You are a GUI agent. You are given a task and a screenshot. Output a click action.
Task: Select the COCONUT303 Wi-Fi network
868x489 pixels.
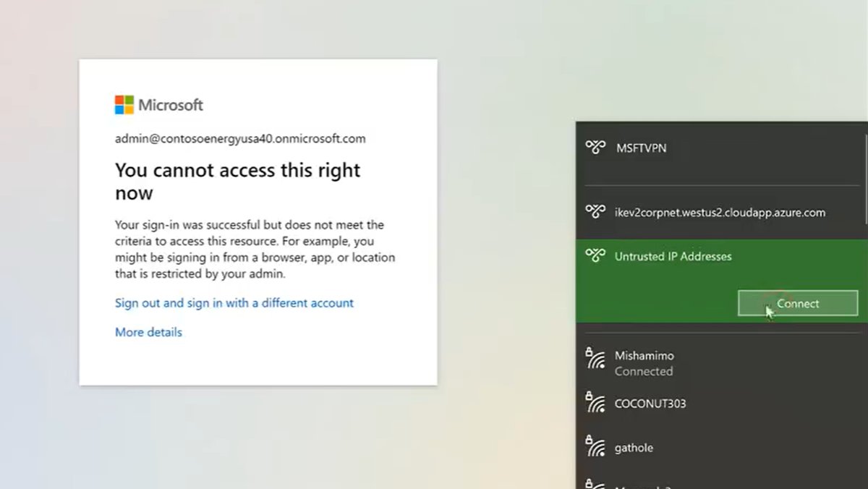(x=721, y=403)
